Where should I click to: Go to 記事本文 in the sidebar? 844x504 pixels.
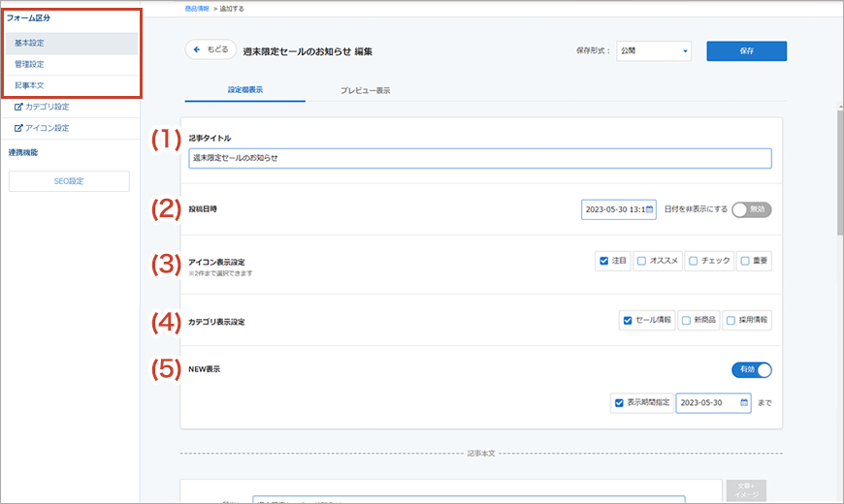(29, 85)
